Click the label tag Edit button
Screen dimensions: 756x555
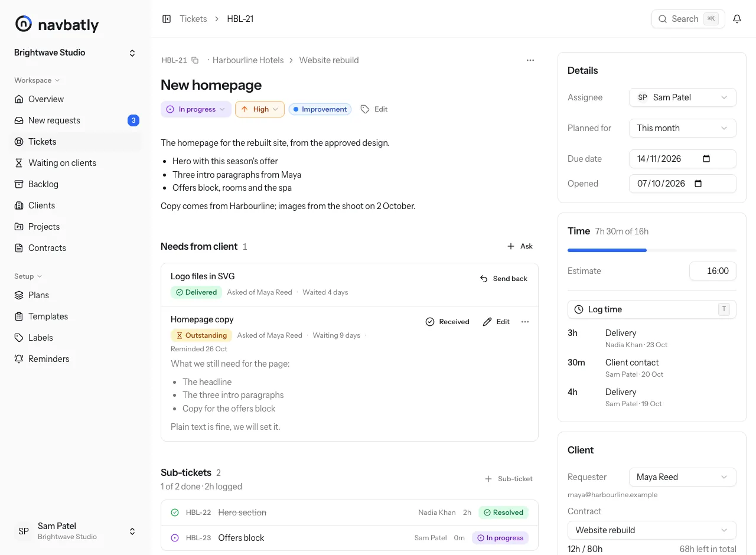374,109
